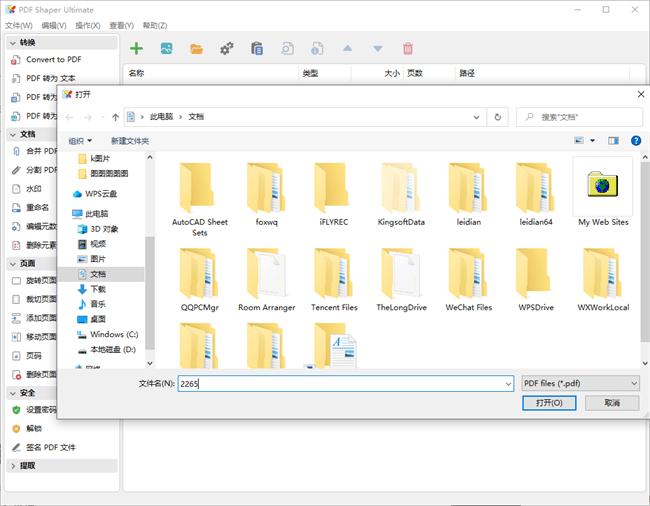Open the view options dropdown arrow
Screen dimensions: 650x506
[x=592, y=141]
